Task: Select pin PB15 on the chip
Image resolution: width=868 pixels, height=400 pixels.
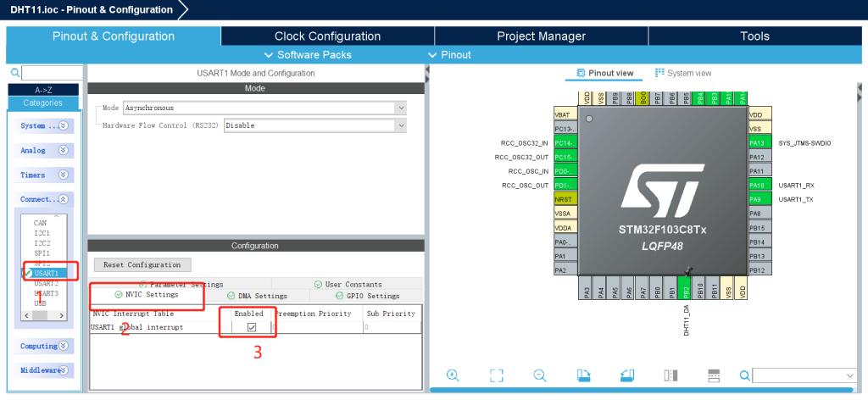Action: click(x=759, y=227)
